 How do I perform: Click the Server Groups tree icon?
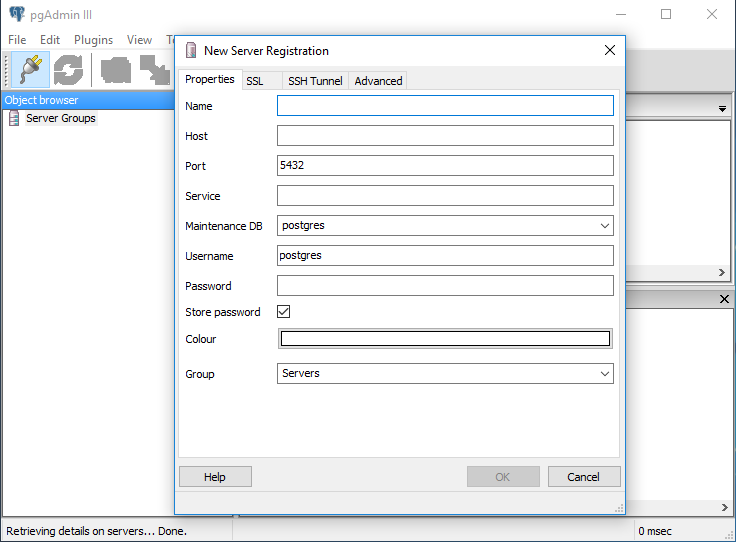pyautogui.click(x=14, y=118)
